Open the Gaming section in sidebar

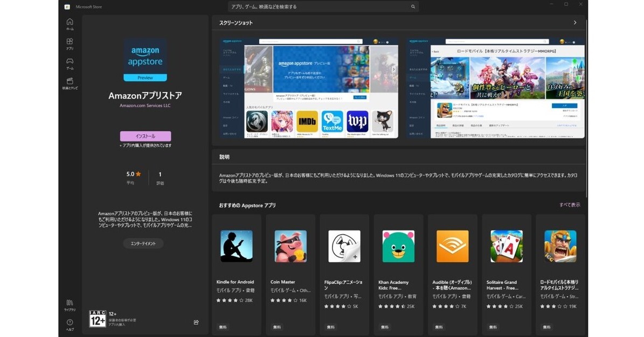point(70,63)
